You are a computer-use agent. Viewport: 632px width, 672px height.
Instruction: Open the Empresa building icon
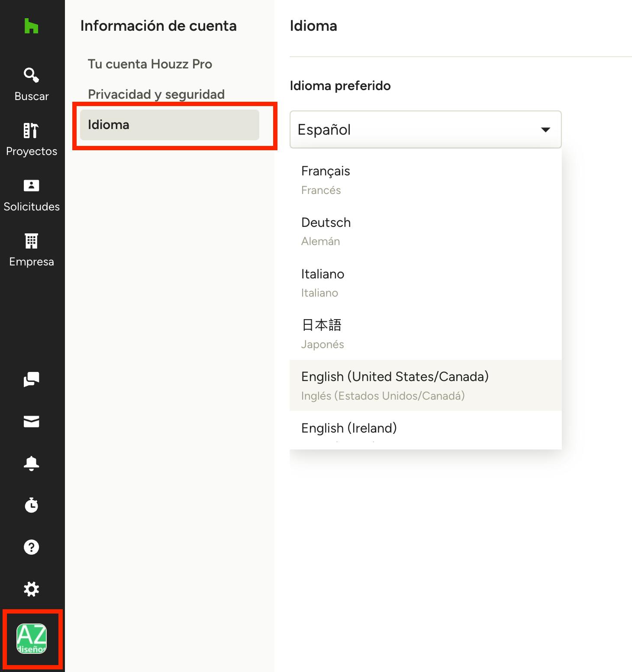31,241
